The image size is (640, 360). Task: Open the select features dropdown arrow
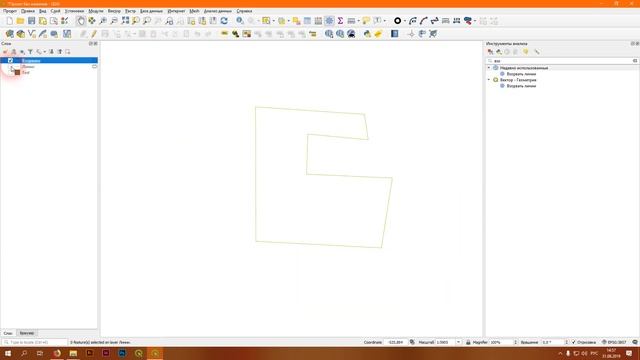273,21
